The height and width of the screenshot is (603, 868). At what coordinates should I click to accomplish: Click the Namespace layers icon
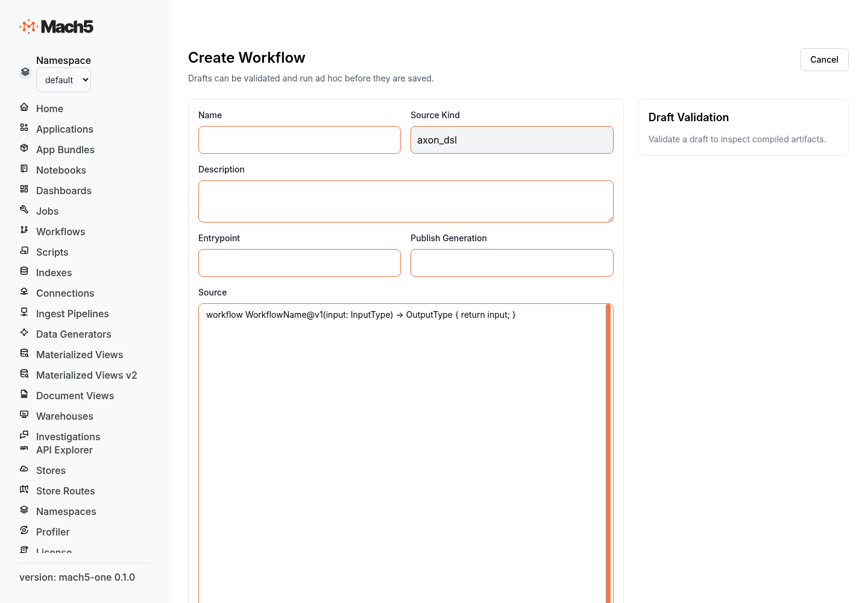coord(25,72)
